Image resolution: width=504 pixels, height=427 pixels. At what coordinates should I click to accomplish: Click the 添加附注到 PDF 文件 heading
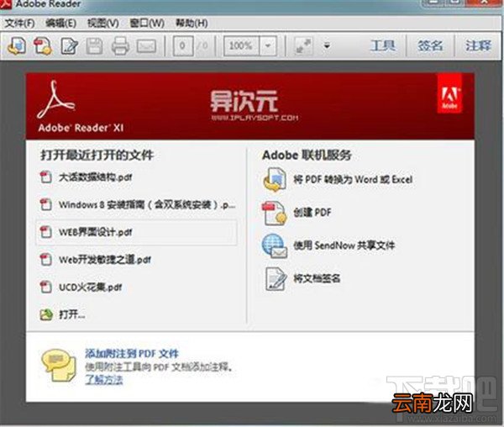pos(132,354)
